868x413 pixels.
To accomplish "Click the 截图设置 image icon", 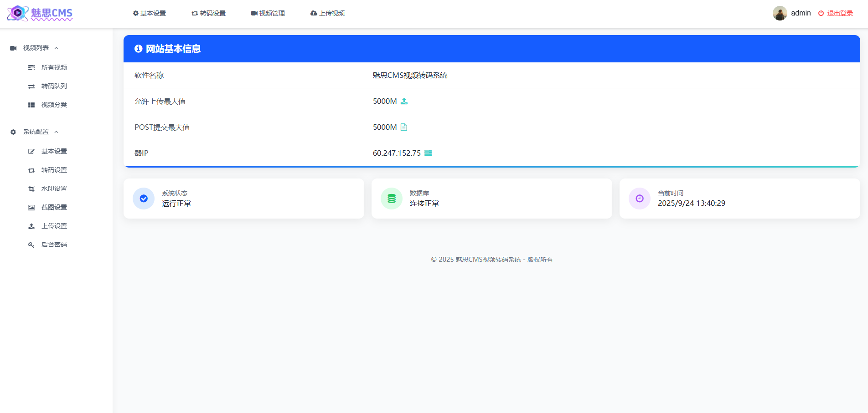I will tap(31, 207).
